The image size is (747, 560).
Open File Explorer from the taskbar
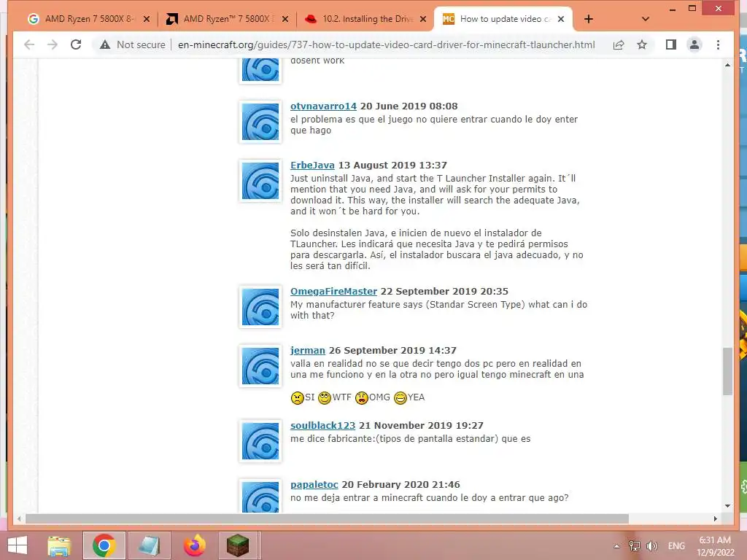[59, 545]
